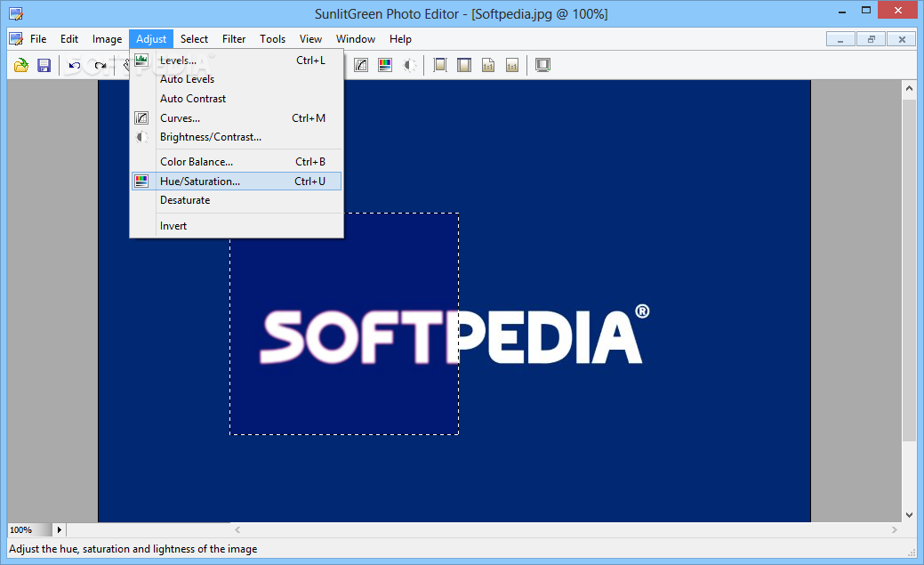This screenshot has width=924, height=565.
Task: Click horizontal scrollbar right arrow
Action: [895, 529]
